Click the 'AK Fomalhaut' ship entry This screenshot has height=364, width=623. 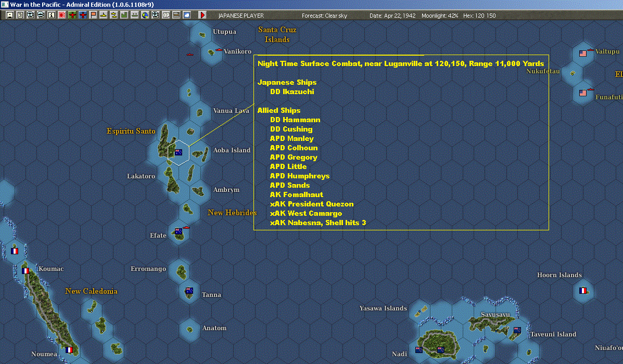click(x=296, y=194)
